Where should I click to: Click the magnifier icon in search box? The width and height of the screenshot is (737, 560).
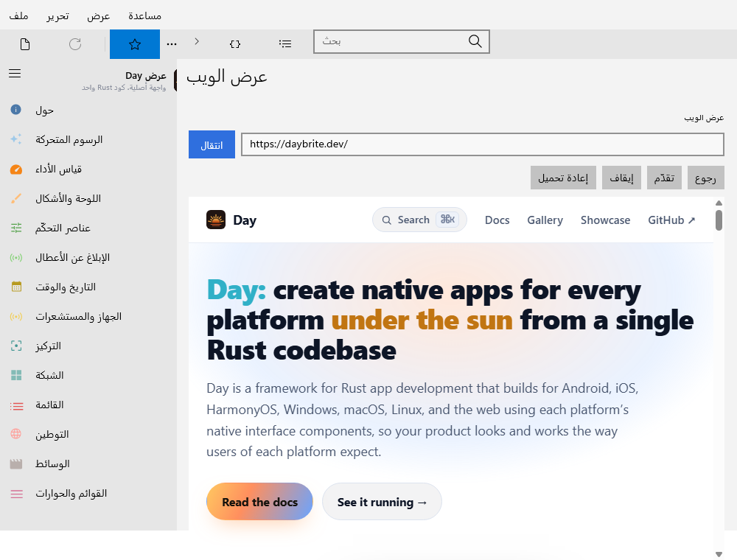(x=475, y=41)
